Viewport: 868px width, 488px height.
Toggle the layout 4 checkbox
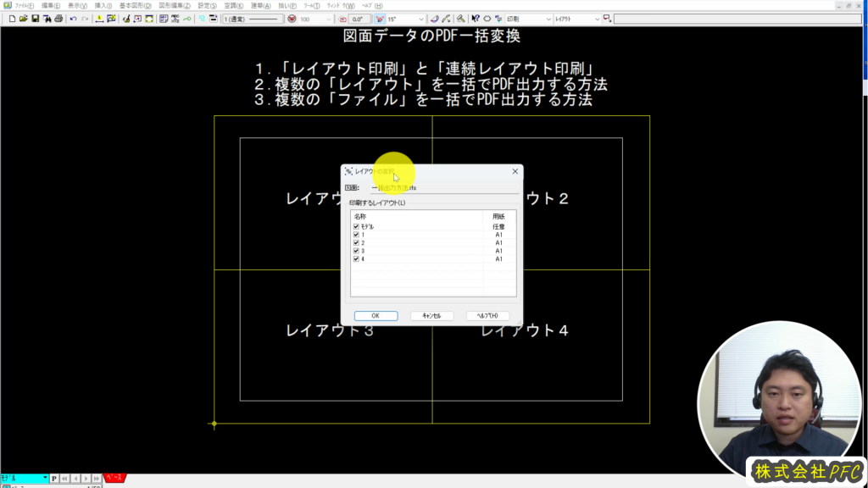click(x=356, y=258)
